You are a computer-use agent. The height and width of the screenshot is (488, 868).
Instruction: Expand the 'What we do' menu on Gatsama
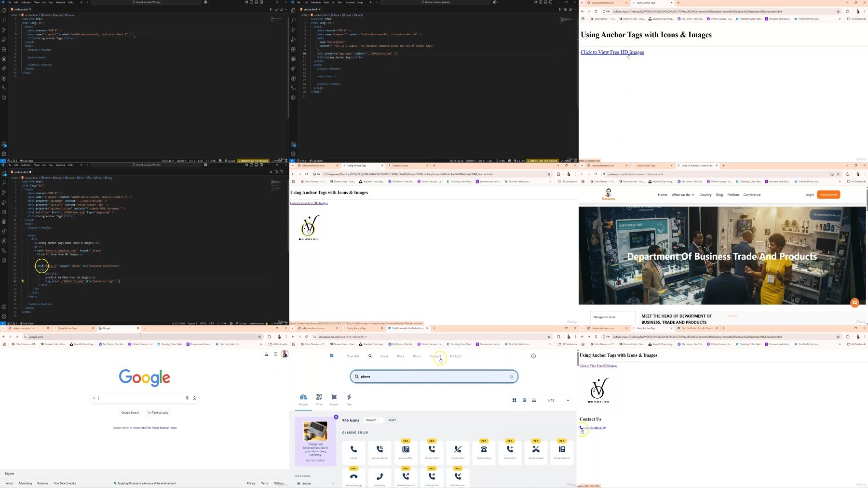(683, 195)
